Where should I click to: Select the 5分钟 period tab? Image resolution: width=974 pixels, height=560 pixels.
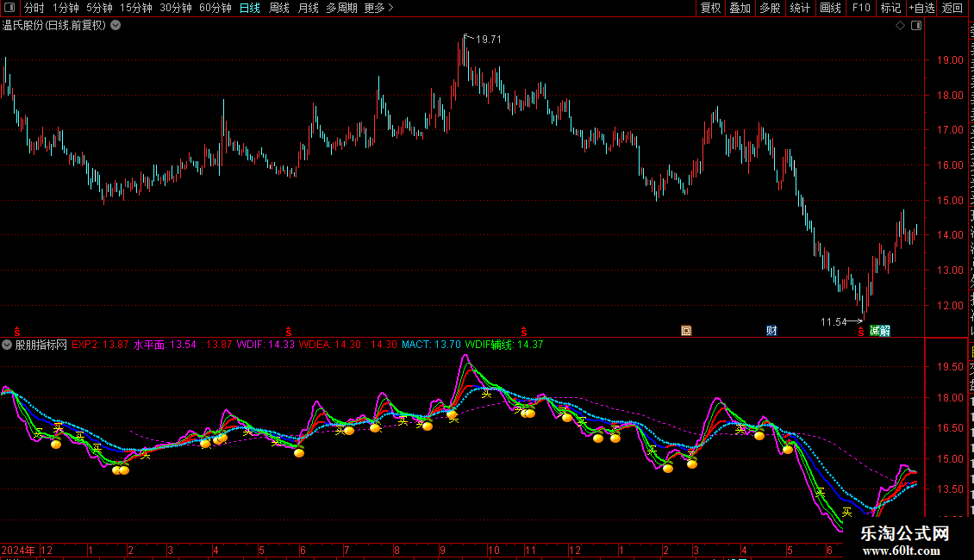pos(99,8)
